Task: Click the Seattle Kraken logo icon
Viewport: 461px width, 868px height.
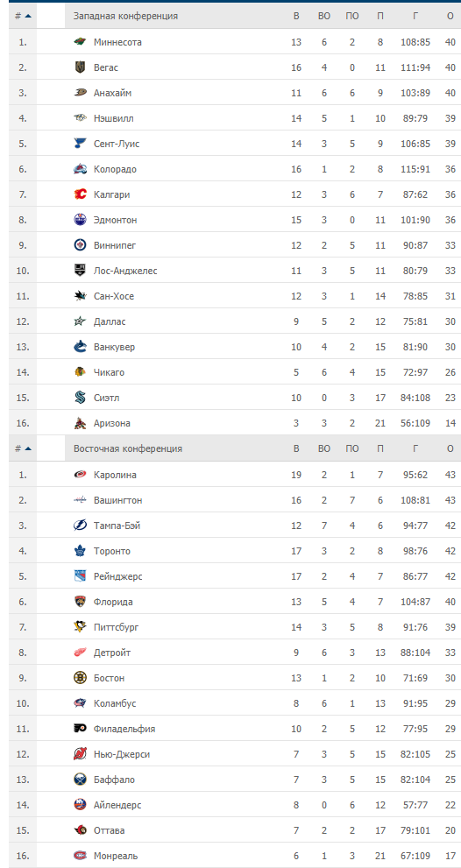Action: [x=81, y=398]
